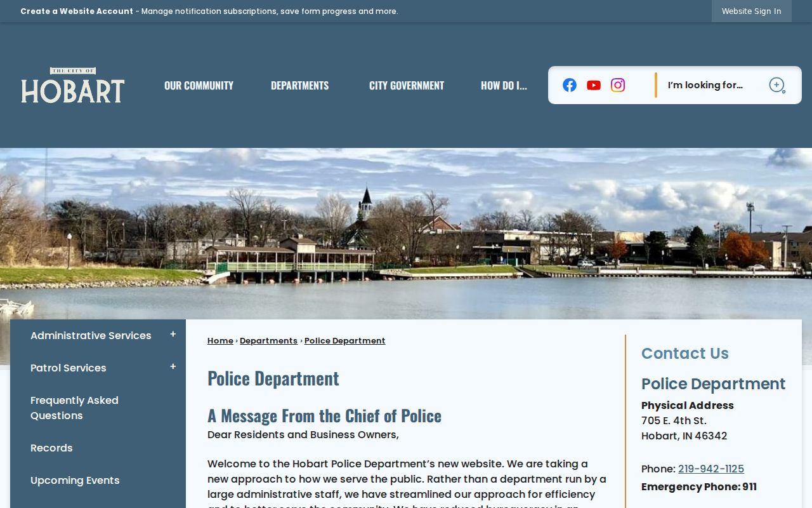812x508 pixels.
Task: Expand the Patrol Services submenu
Action: coord(173,367)
